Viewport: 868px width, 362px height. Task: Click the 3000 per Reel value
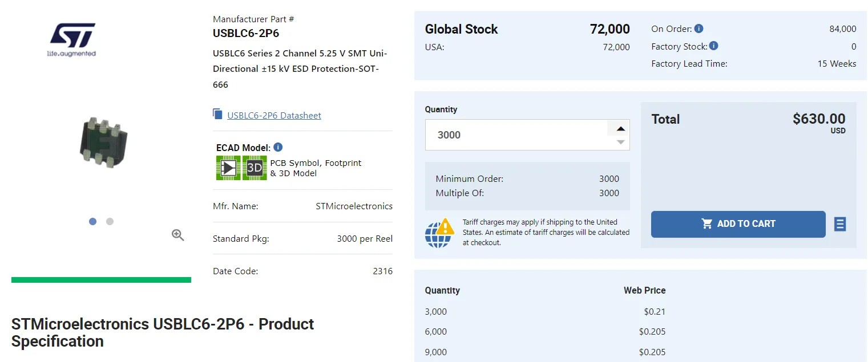click(365, 238)
